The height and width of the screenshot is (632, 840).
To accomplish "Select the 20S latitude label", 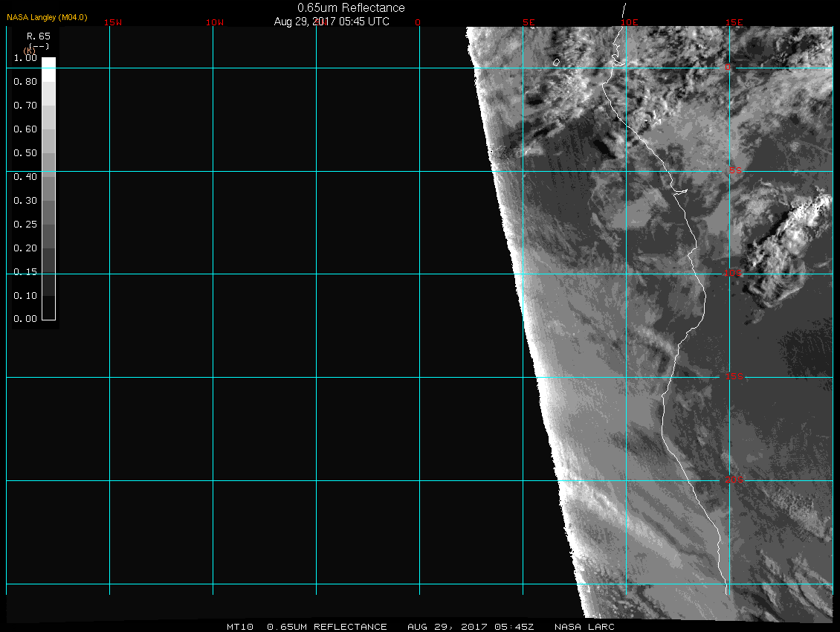I will tap(734, 480).
